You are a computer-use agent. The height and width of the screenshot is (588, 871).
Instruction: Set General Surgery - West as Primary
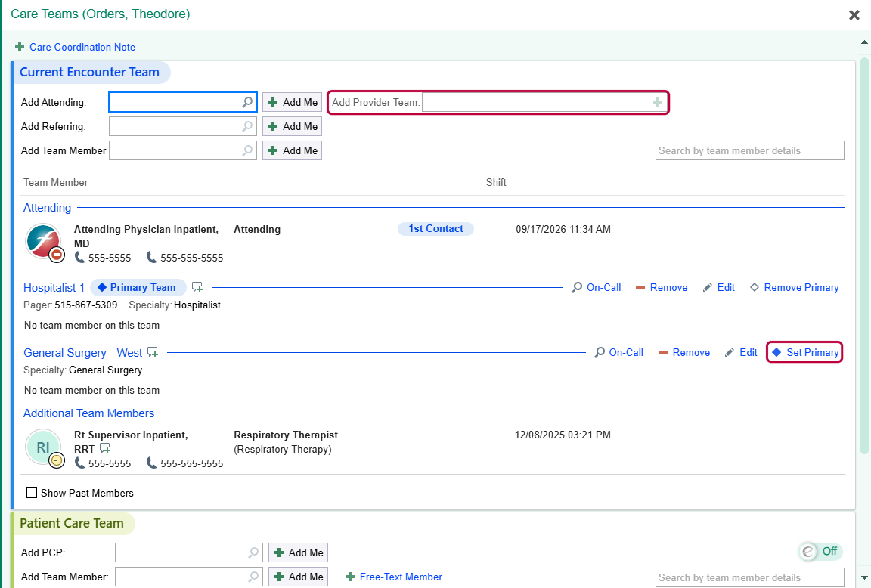(805, 353)
